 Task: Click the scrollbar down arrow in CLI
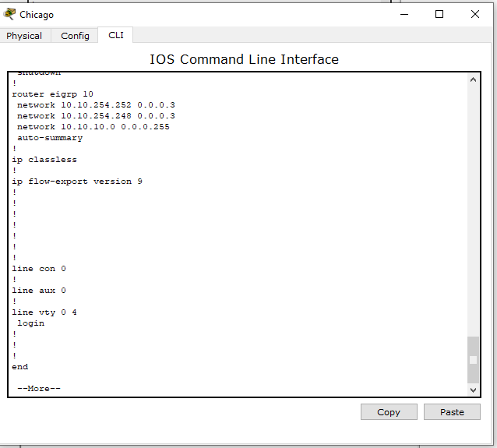click(x=473, y=389)
